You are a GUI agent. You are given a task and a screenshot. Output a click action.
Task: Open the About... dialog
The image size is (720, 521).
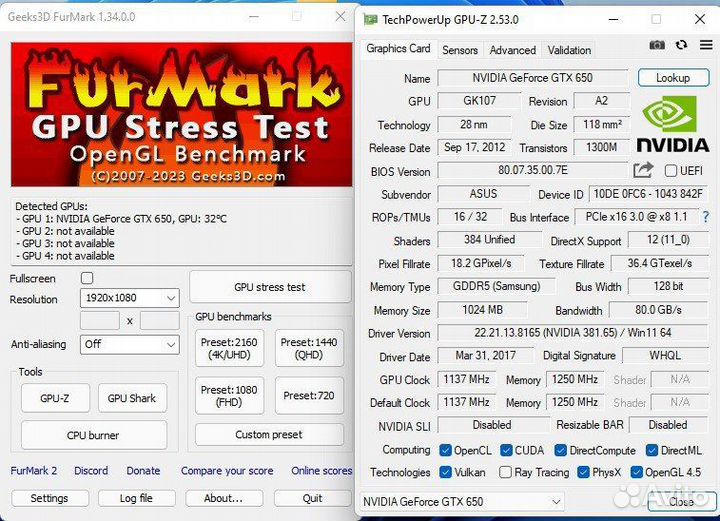click(224, 498)
